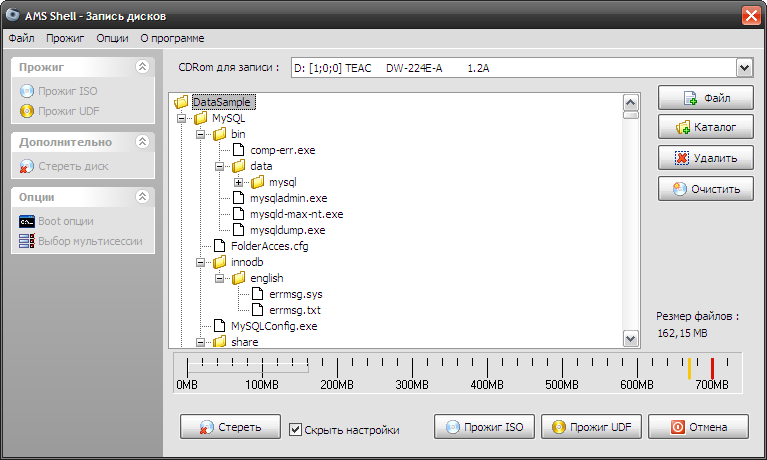The image size is (767, 460).
Task: Click the Прожиг ISO disc icon in sidebar
Action: pos(27,91)
